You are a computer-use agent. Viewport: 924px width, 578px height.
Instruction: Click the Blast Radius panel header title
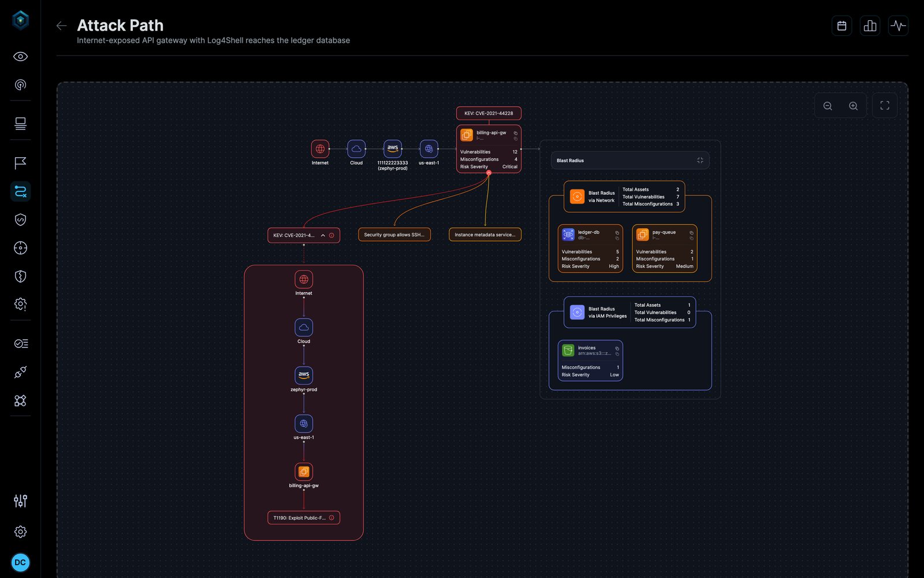coord(570,161)
